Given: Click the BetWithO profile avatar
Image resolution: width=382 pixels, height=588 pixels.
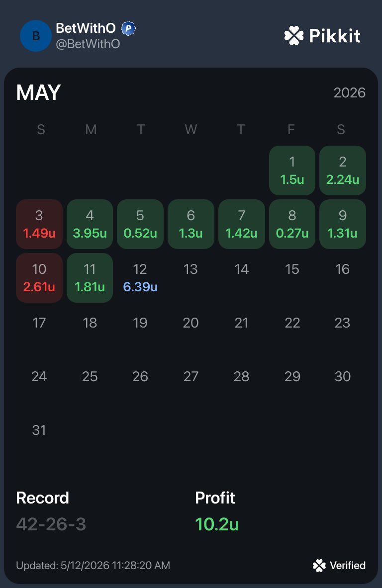Looking at the screenshot, I should pos(36,36).
